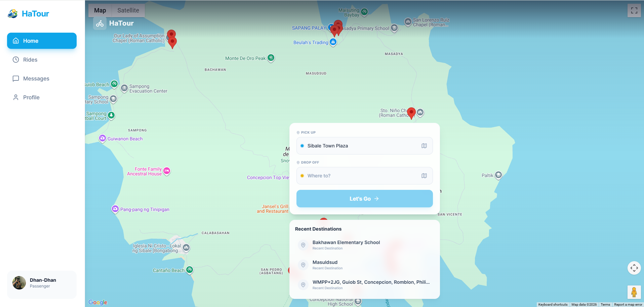644x307 pixels.
Task: Click Pang-pang ng Tinipigan marker
Action: pos(115,209)
